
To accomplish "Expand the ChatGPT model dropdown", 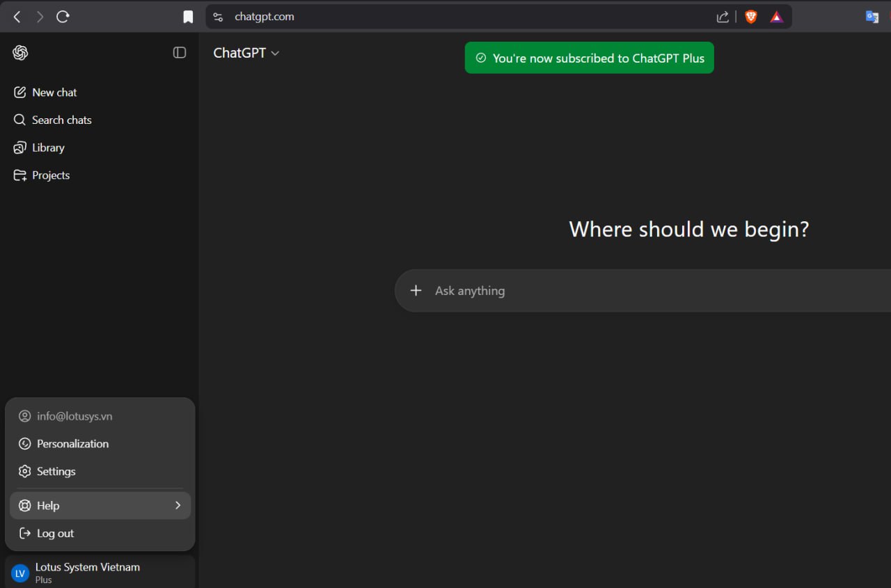I will [x=246, y=53].
